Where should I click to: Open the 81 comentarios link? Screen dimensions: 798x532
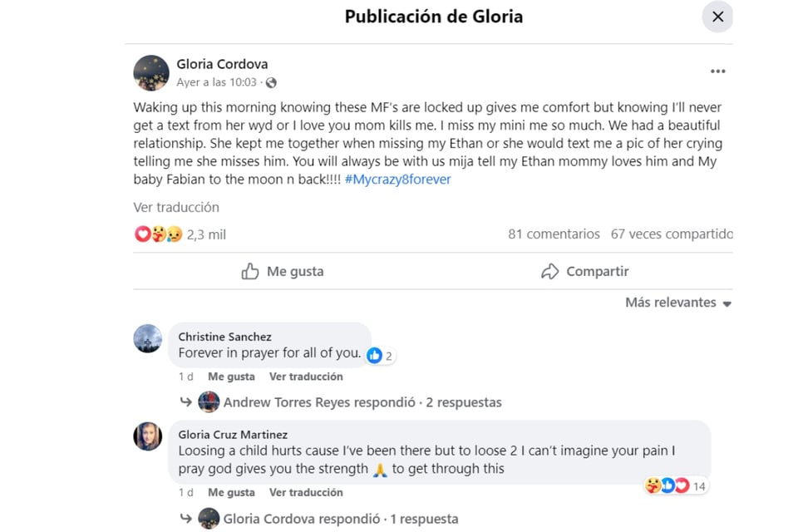[554, 234]
